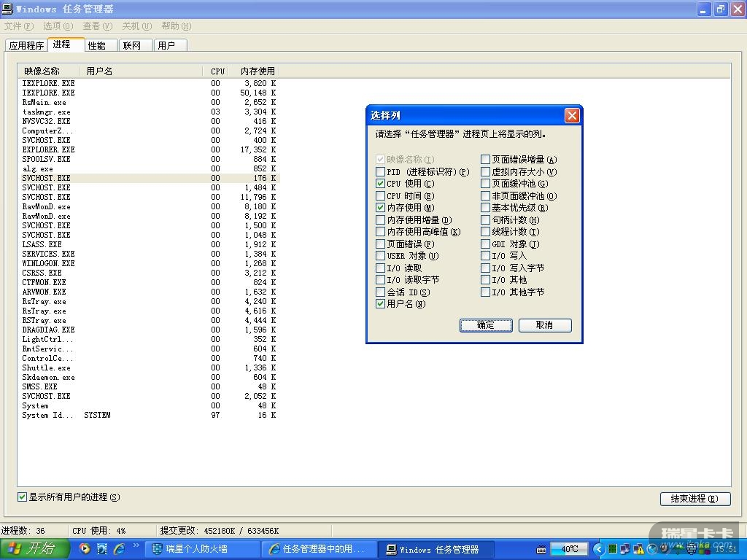Click the show desktop quick launch icon

(102, 549)
